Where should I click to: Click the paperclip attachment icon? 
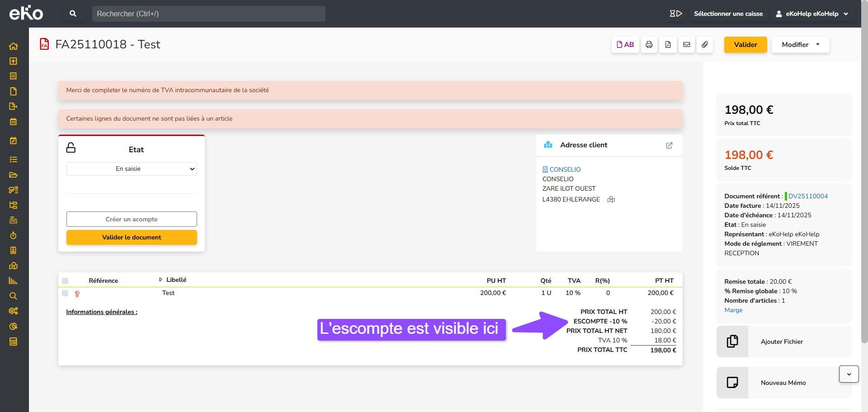[705, 45]
